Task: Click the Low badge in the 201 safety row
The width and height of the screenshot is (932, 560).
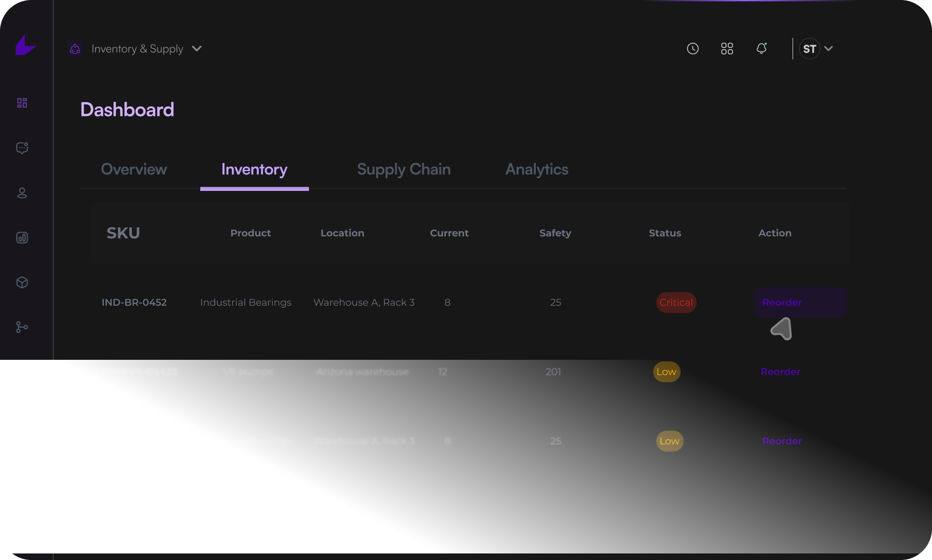Action: 667,372
